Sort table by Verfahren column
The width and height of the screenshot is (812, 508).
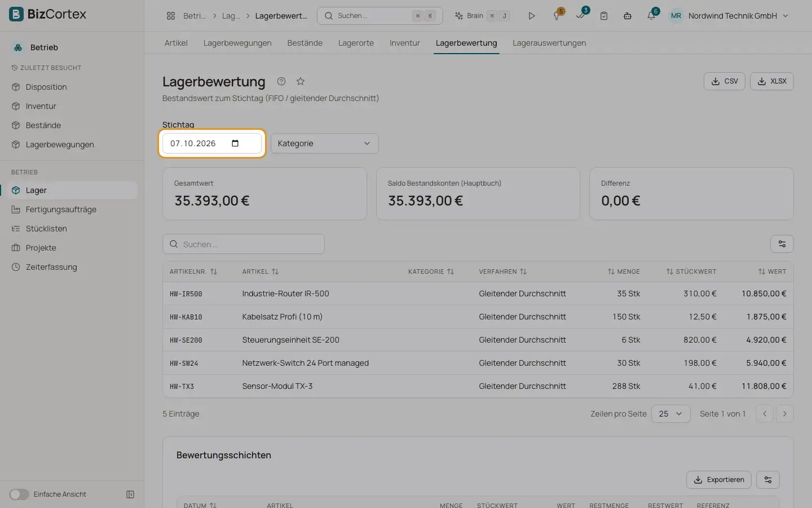[x=503, y=271]
